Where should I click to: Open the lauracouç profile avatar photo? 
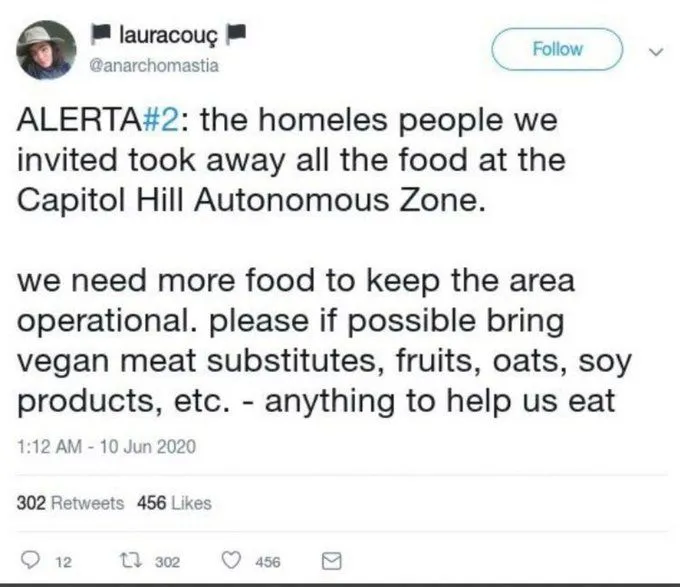(46, 49)
